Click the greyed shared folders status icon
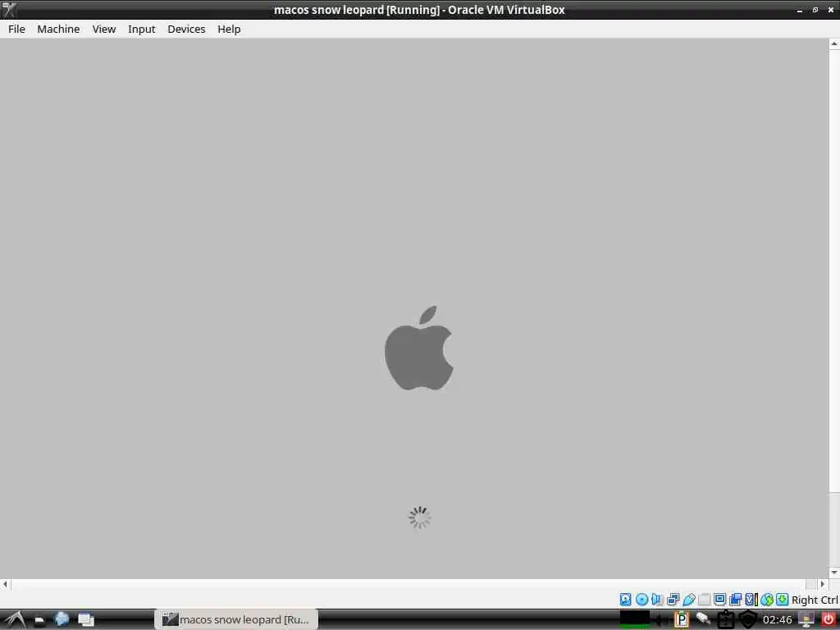The height and width of the screenshot is (630, 840). click(x=705, y=600)
